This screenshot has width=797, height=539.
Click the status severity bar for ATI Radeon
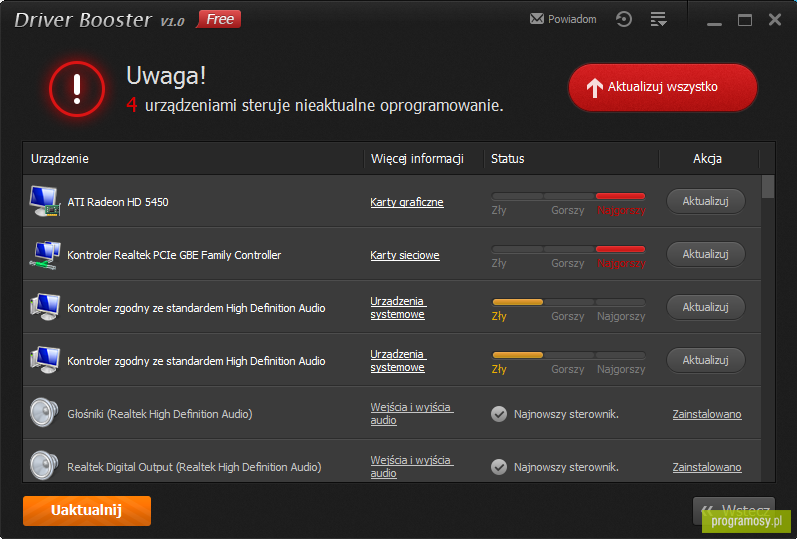pyautogui.click(x=568, y=196)
